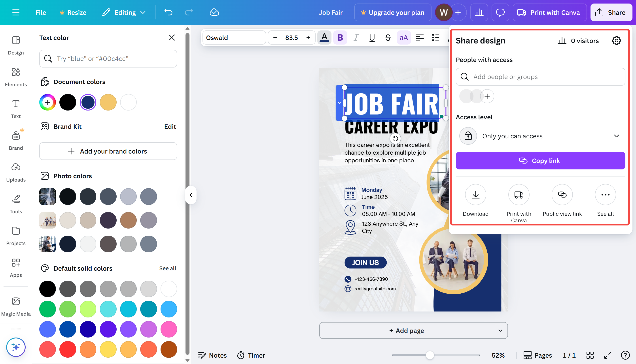The height and width of the screenshot is (364, 636).
Task: Click the undo arrow in toolbar
Action: (168, 12)
